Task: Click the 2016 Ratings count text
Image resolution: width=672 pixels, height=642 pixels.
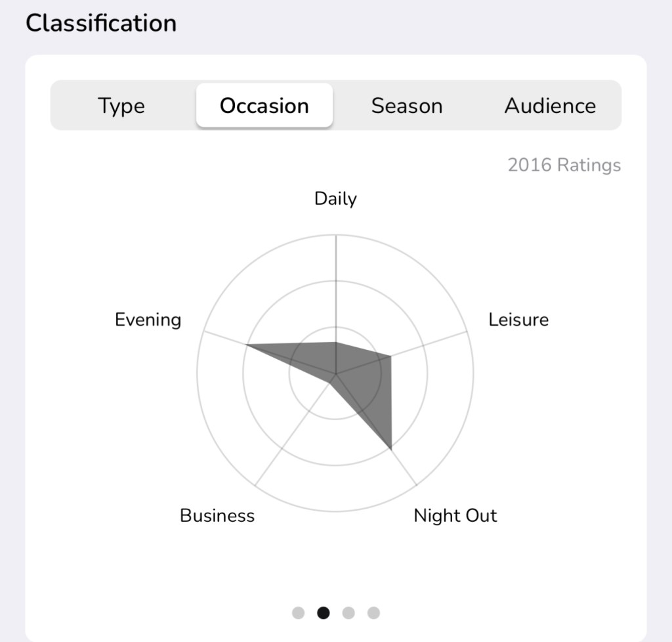Action: 564,165
